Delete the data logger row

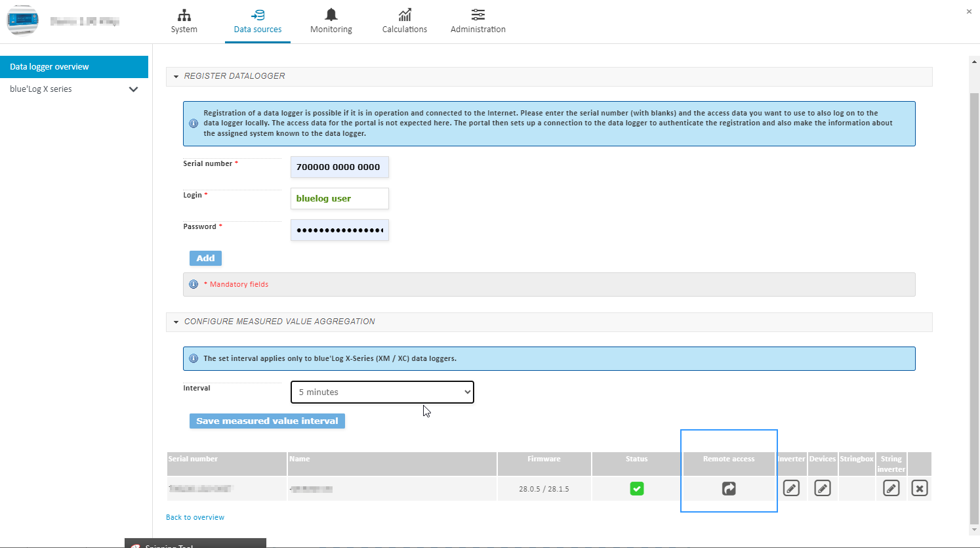pos(920,488)
